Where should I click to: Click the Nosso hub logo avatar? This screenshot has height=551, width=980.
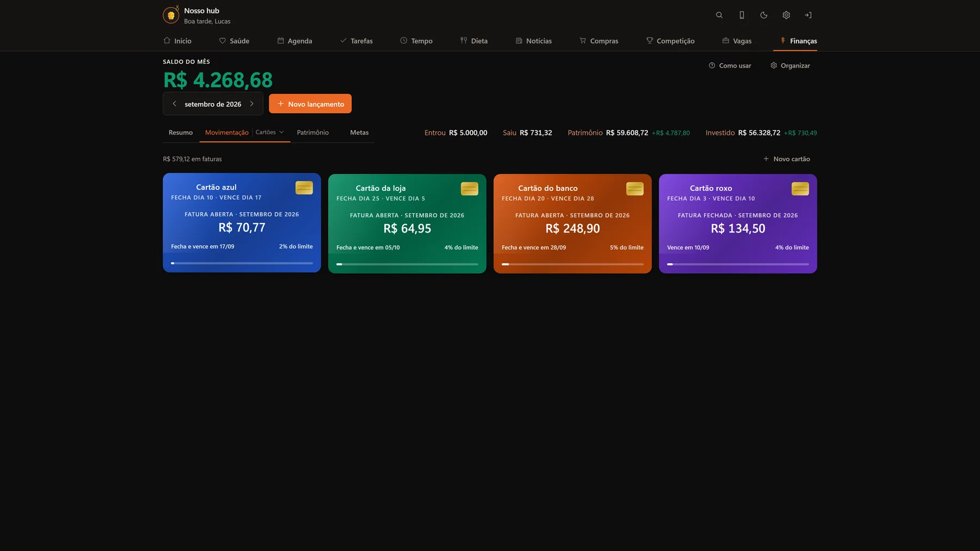[x=171, y=15]
